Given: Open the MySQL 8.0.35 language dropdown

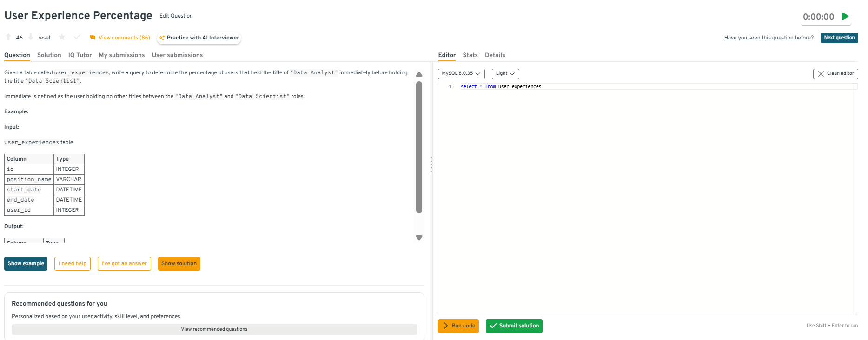Looking at the screenshot, I should pyautogui.click(x=461, y=74).
